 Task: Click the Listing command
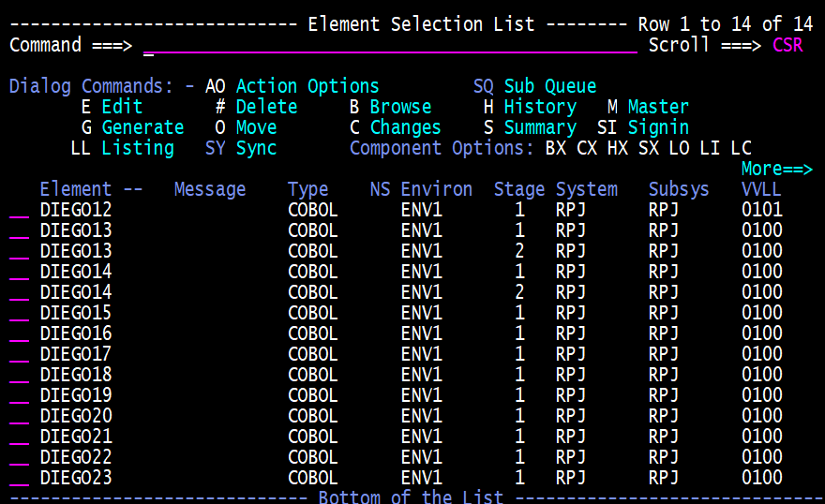(138, 148)
